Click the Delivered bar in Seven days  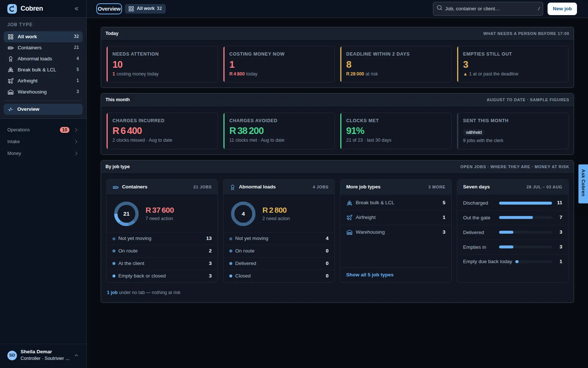(526, 232)
